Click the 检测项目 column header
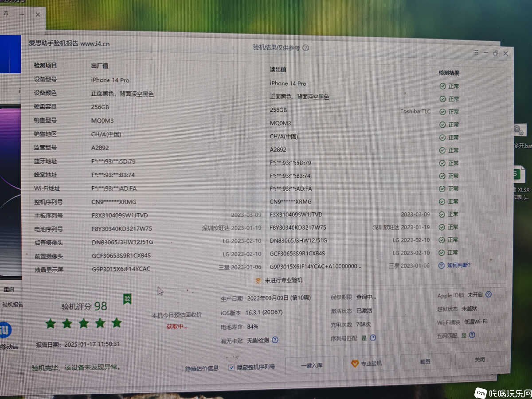532x399 pixels. coord(46,66)
